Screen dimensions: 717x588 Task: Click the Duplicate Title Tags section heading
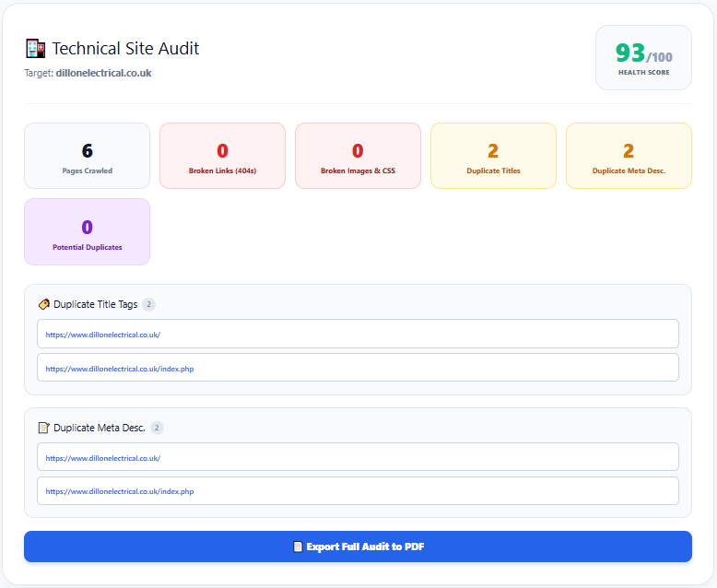pos(95,304)
